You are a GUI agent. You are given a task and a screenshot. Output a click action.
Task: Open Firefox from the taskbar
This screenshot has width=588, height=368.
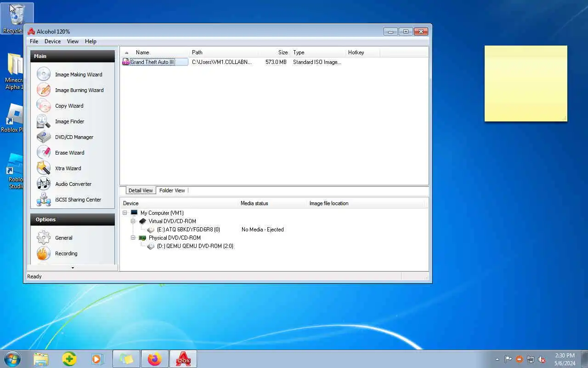[155, 359]
